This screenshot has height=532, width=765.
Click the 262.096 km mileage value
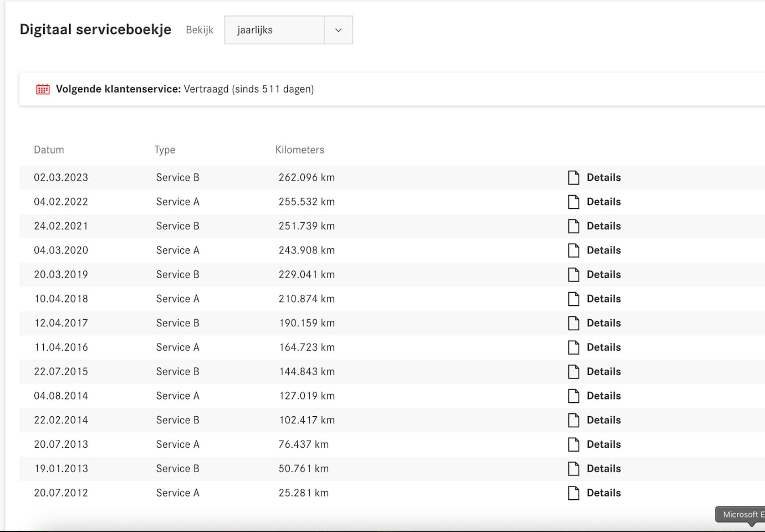coord(307,177)
